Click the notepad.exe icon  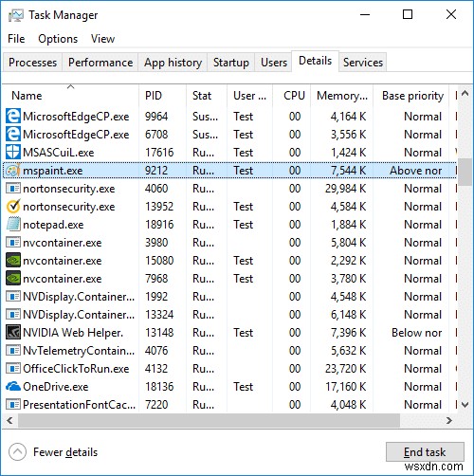[13, 225]
